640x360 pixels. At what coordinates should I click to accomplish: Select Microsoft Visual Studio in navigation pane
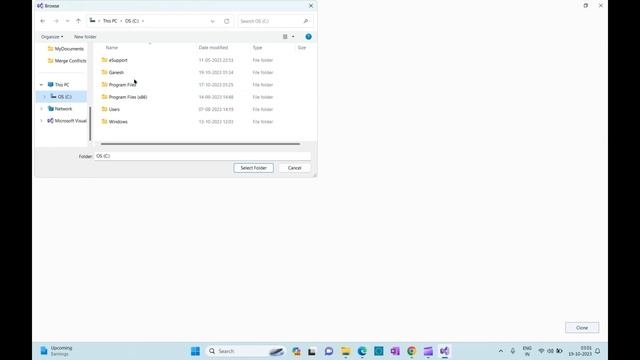[x=67, y=121]
